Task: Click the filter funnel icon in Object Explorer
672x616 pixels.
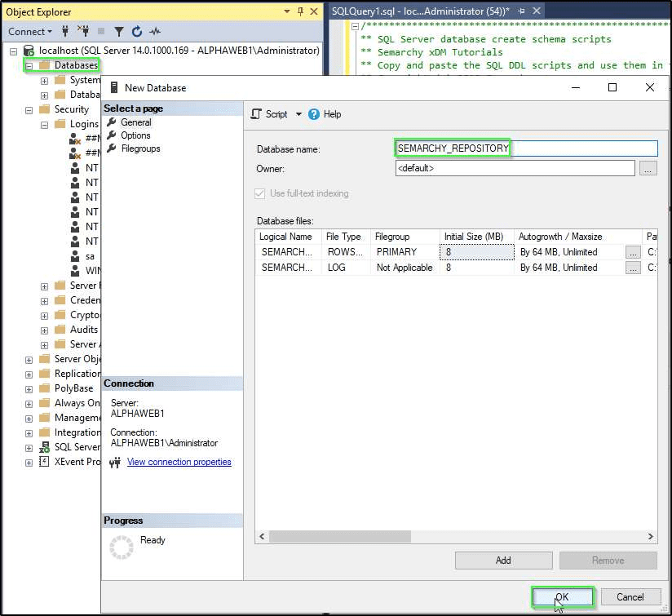Action: (119, 31)
